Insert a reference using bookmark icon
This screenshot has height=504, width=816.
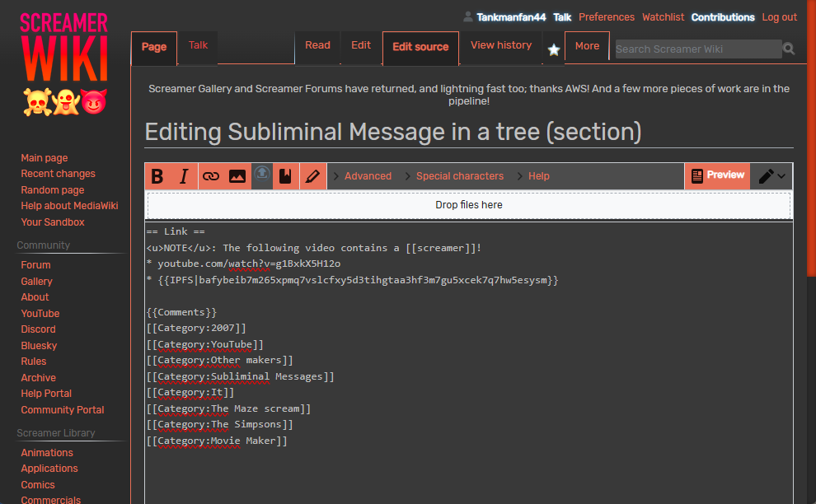[x=285, y=176]
